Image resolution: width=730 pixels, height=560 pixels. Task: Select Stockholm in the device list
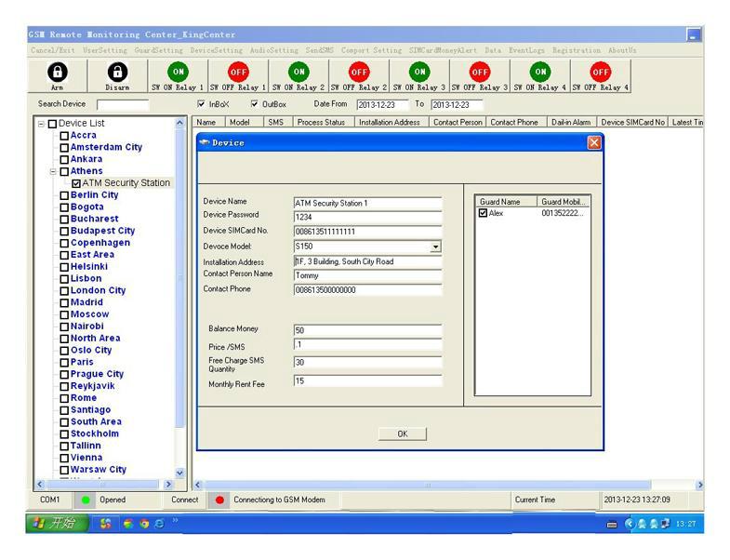[95, 433]
